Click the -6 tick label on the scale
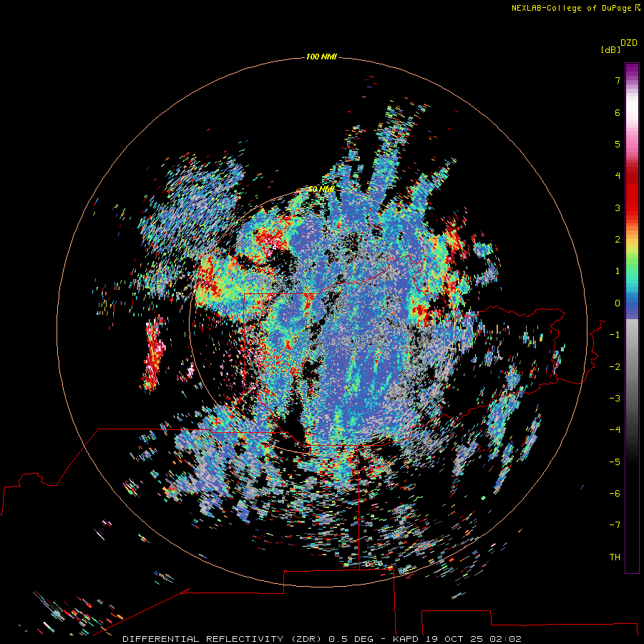644x644 pixels. tap(615, 494)
